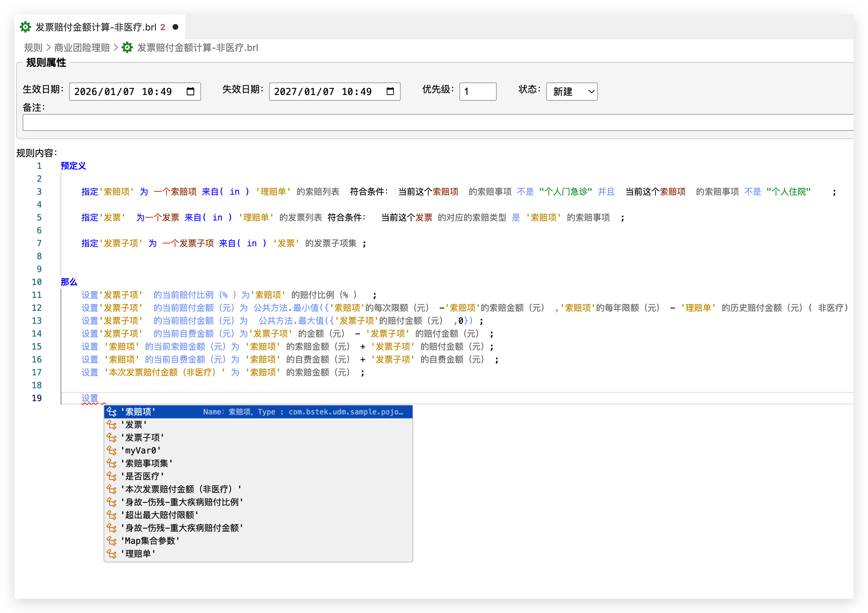This screenshot has width=868, height=613.
Task: Click variable icon beside '理赔单' suggestion
Action: point(111,553)
